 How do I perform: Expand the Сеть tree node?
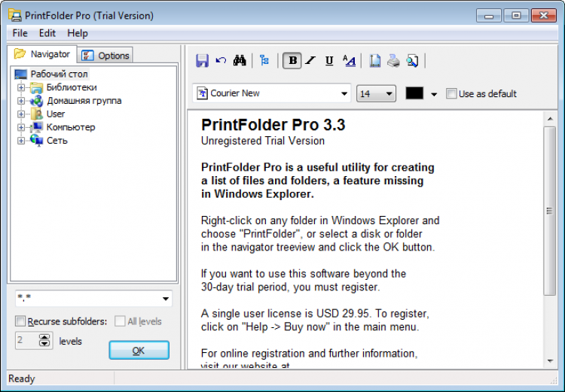click(x=21, y=141)
